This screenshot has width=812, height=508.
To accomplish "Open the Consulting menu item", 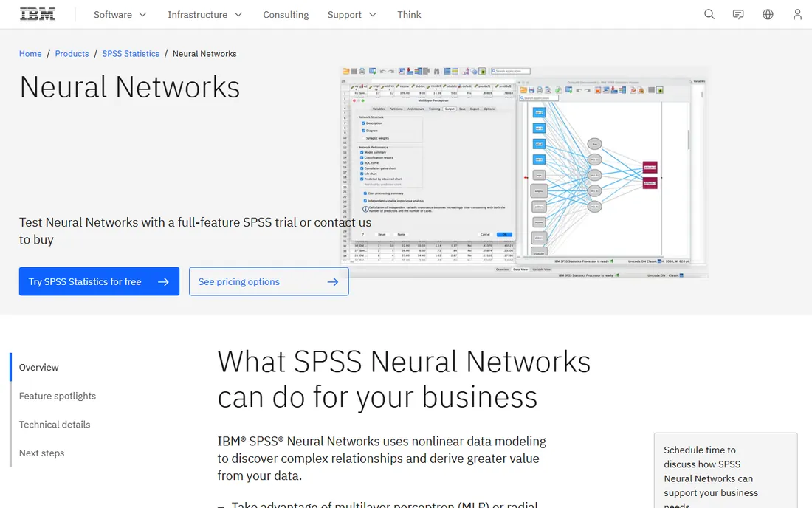I will click(x=286, y=15).
